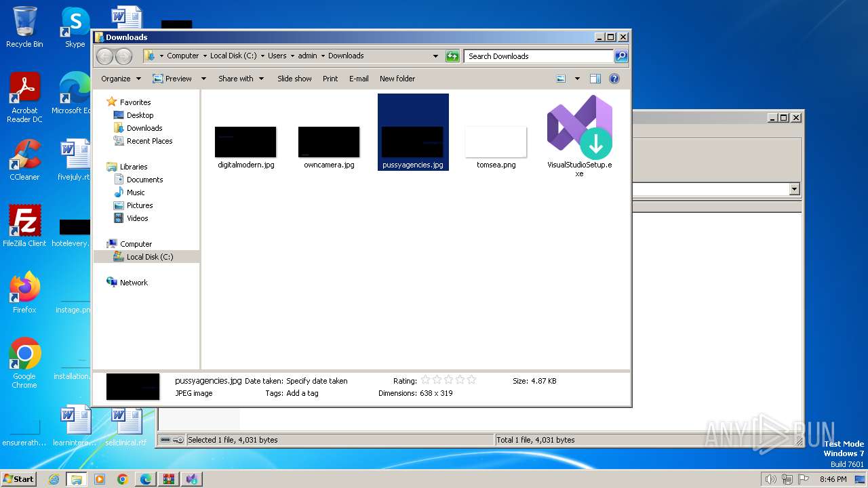Click Slide show in toolbar

294,79
